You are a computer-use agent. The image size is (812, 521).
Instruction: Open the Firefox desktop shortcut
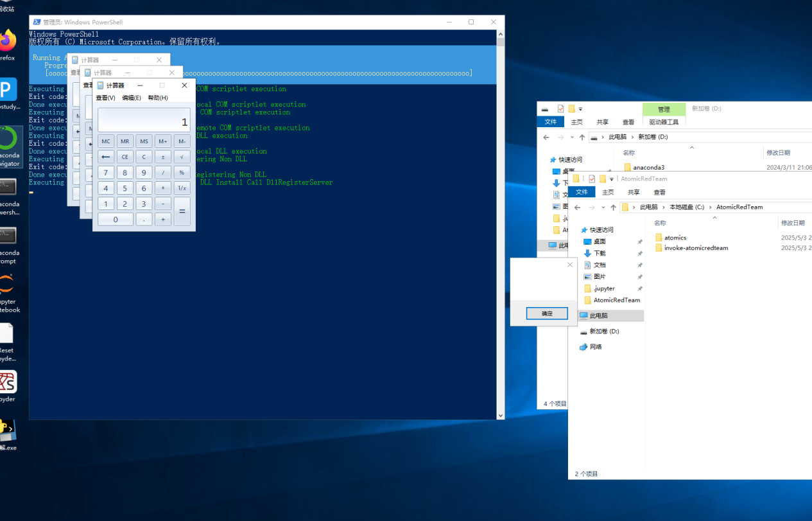[7, 42]
